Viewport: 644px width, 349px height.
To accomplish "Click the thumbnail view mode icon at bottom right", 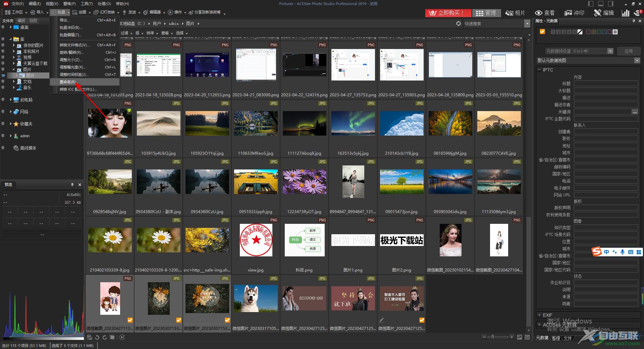I will pyautogui.click(x=520, y=337).
